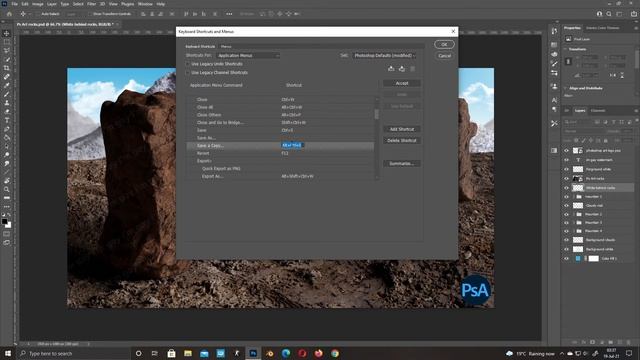
Task: Change screen mode icon at toolbar bottom
Action: point(7,242)
